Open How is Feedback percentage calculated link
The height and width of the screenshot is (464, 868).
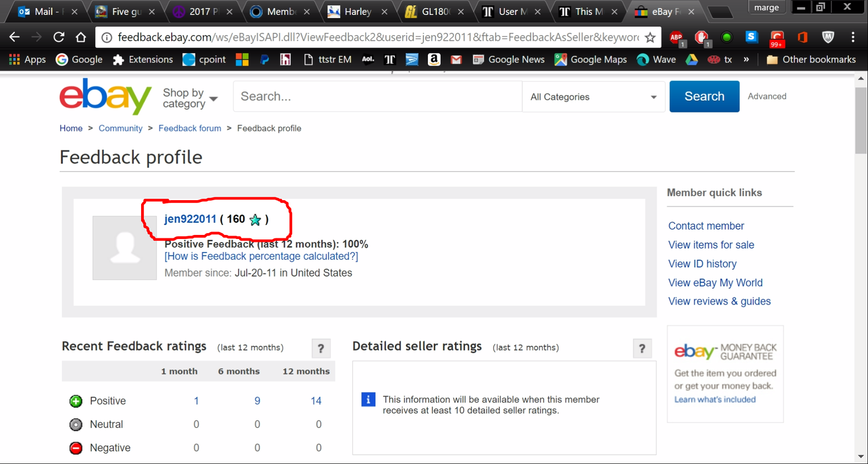(261, 256)
